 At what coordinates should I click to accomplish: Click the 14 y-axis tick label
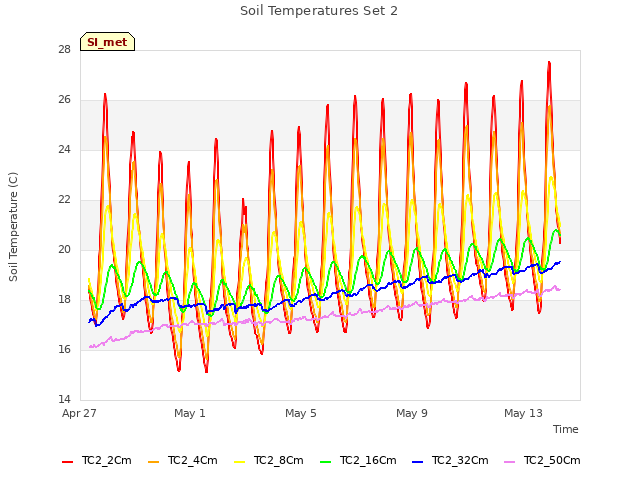tap(64, 399)
